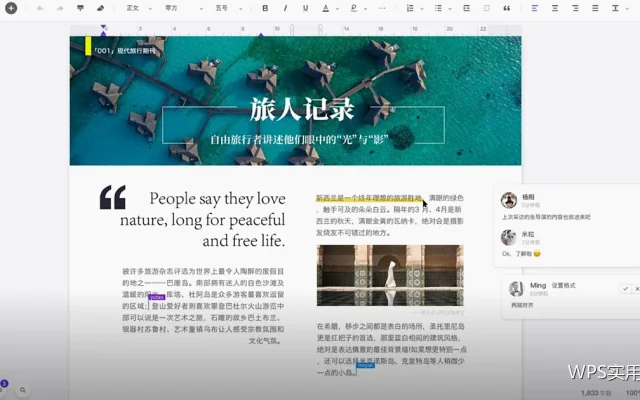This screenshot has width=640, height=400.
Task: Expand bulleted list style arrow
Action: pyautogui.click(x=450, y=9)
